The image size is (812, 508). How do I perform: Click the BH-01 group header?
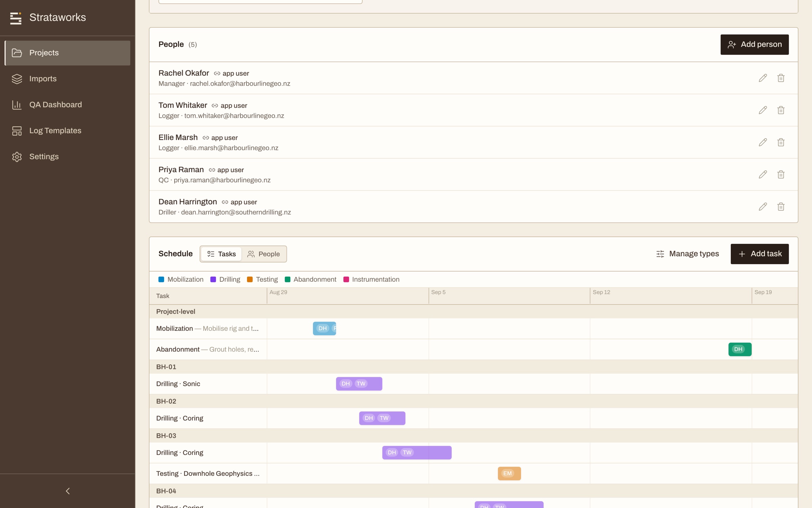473,367
